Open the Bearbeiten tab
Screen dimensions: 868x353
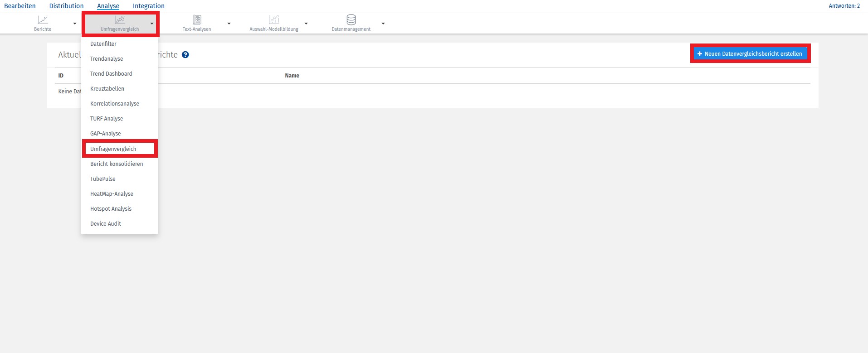(20, 6)
